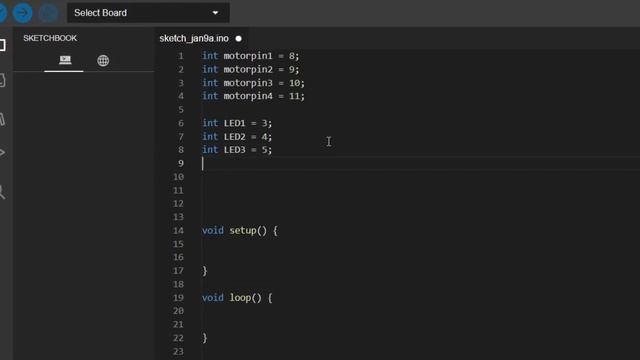
Task: Click the closing brace on line 17
Action: 204,271
